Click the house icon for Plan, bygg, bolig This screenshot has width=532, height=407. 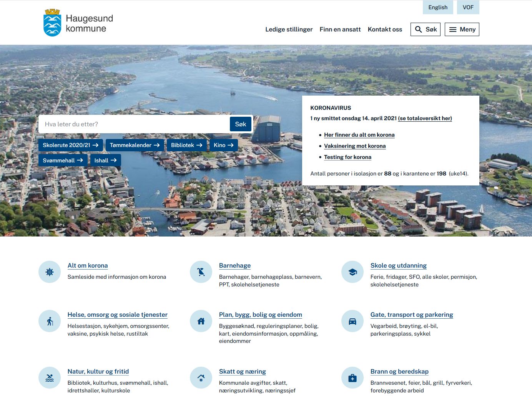point(201,321)
